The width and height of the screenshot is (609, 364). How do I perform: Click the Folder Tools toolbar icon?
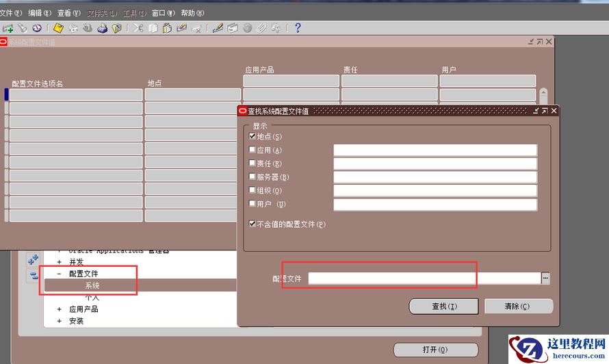click(x=276, y=28)
